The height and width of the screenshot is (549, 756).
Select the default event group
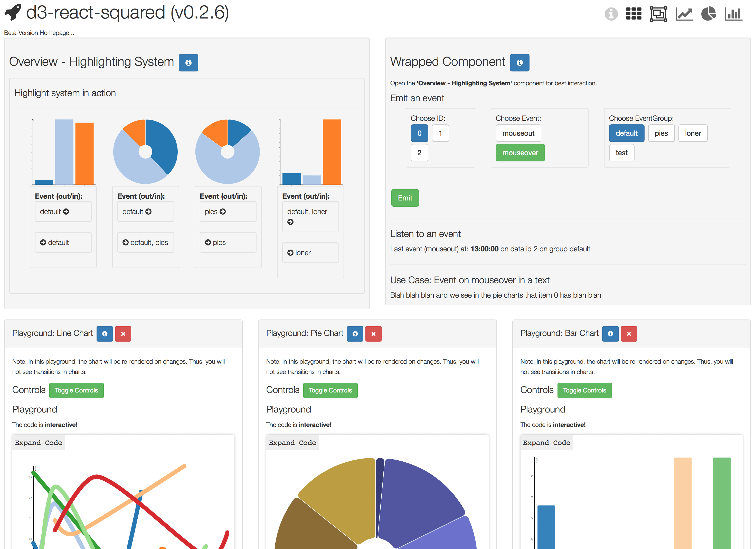coord(627,133)
